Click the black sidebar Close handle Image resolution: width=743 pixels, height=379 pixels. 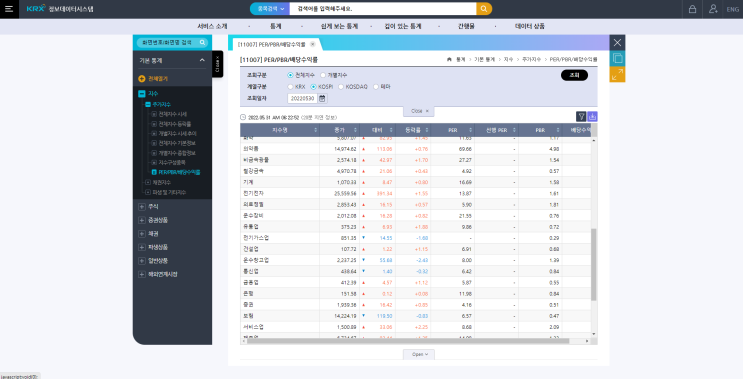[x=217, y=64]
